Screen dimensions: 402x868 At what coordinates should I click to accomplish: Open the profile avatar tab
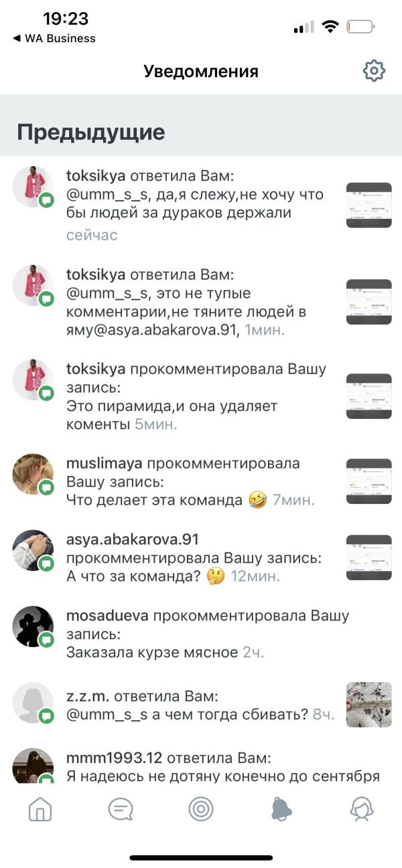(x=362, y=809)
